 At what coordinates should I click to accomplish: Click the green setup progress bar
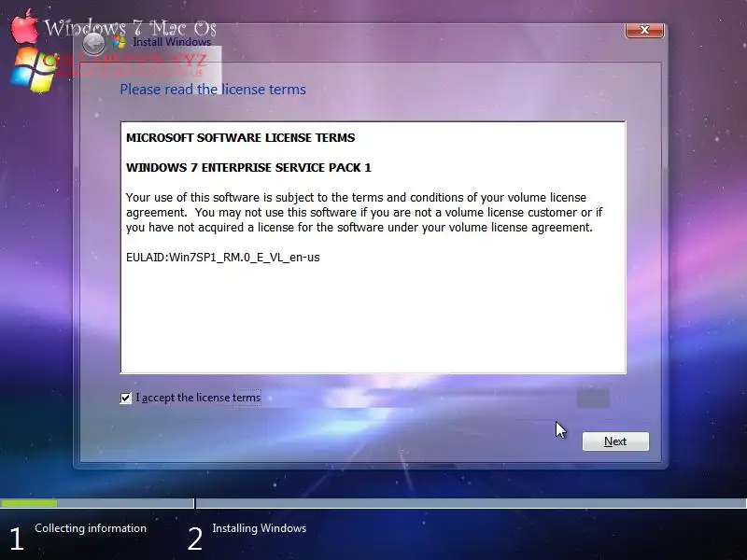tap(29, 503)
